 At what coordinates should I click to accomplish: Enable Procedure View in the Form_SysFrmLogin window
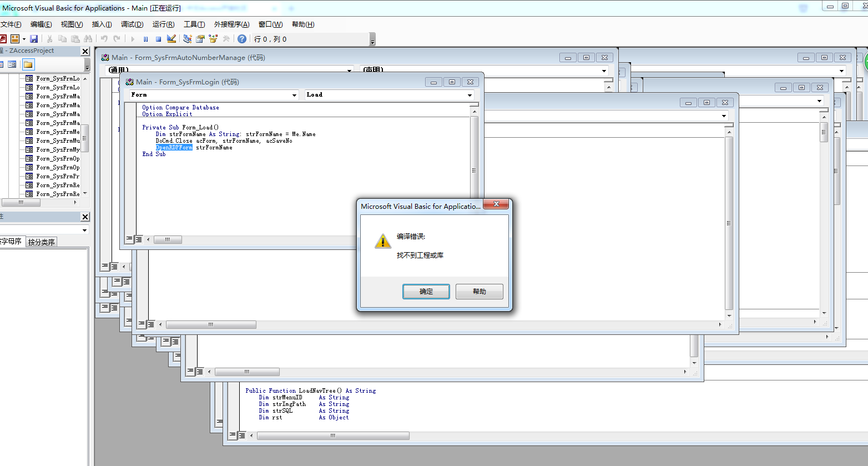[129, 239]
